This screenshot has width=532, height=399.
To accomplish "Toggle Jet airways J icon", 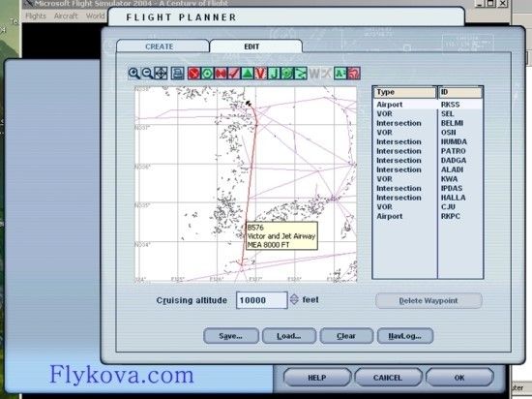I will [274, 73].
